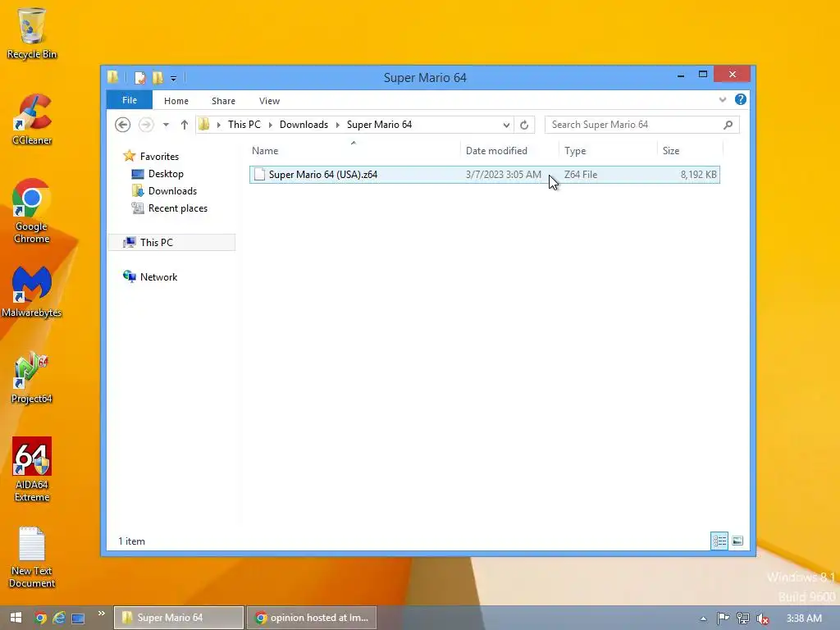The height and width of the screenshot is (630, 840).
Task: Launch Internet Explorer from the taskbar
Action: pyautogui.click(x=59, y=618)
